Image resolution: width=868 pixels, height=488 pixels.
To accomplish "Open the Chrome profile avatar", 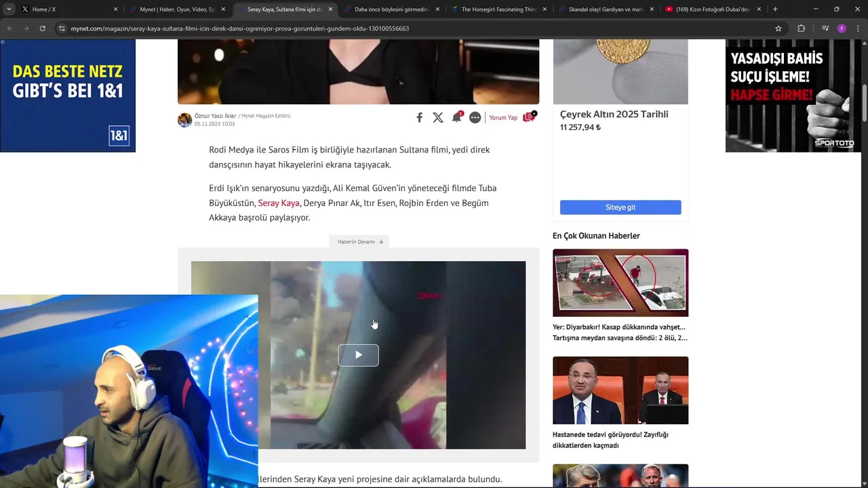I will pos(842,28).
